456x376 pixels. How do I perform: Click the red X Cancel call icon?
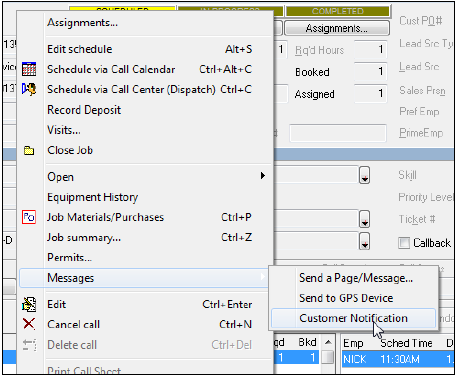[x=29, y=324]
